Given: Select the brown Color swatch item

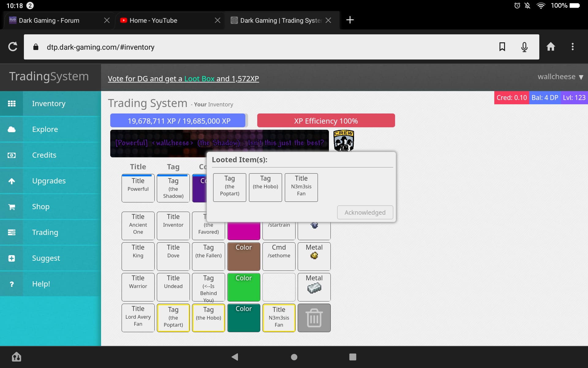Looking at the screenshot, I should click(x=244, y=256).
